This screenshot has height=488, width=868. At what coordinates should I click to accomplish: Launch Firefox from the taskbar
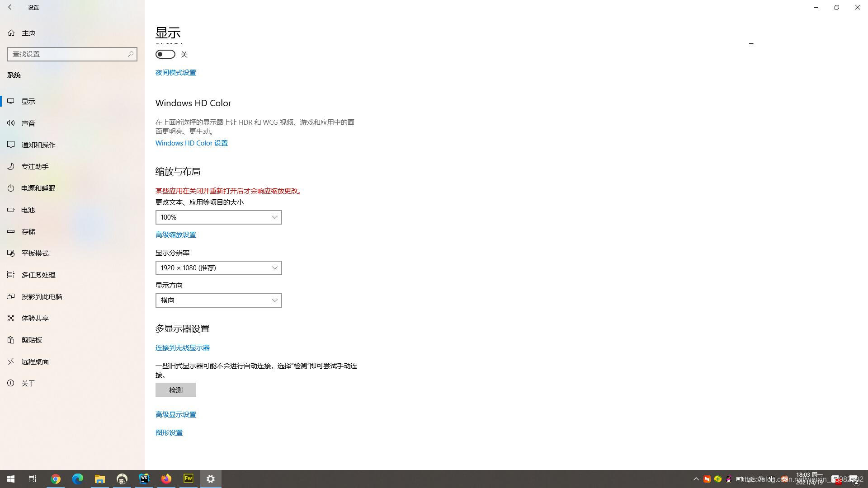(166, 479)
